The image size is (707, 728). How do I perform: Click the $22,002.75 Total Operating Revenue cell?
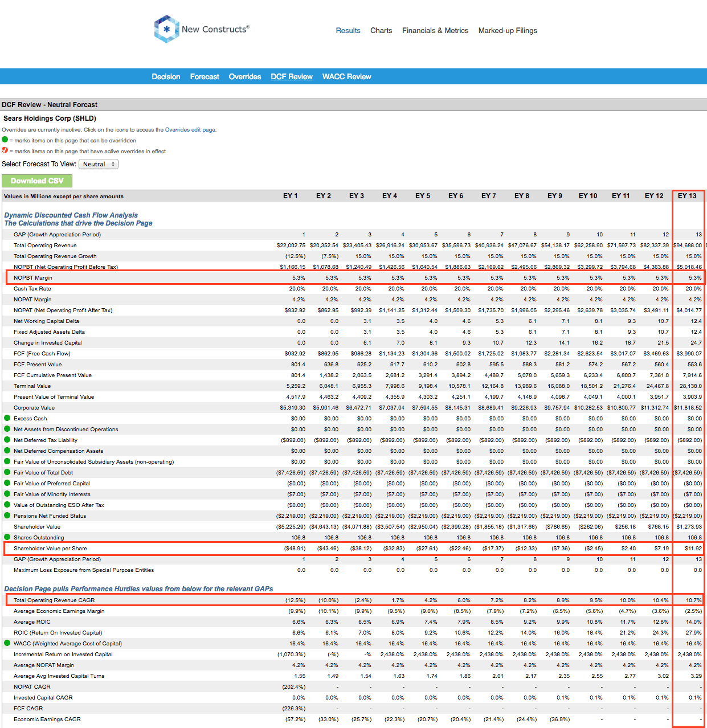point(291,246)
